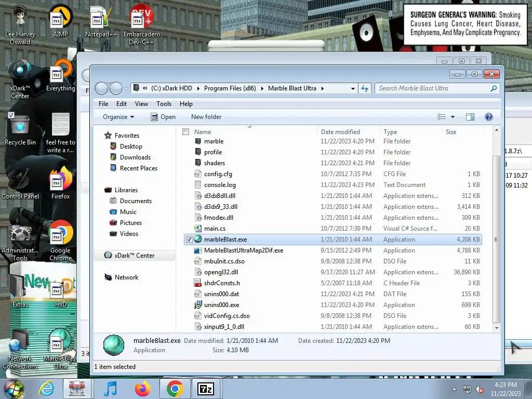Open the View menu
Image resolution: width=532 pixels, height=399 pixels.
click(x=141, y=104)
